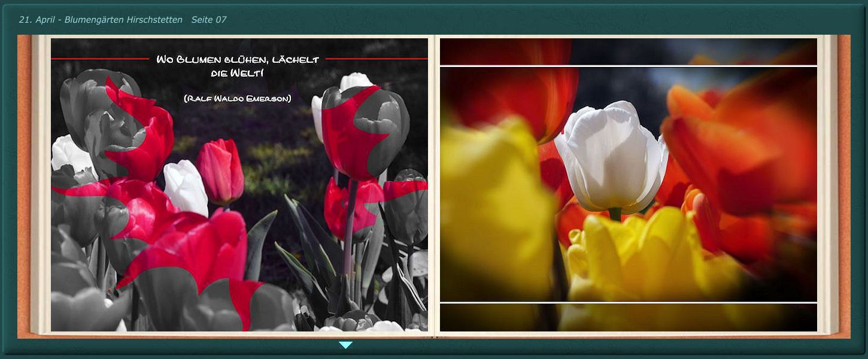The height and width of the screenshot is (359, 868).
Task: Click the right edge of the book pages
Action: [828, 185]
